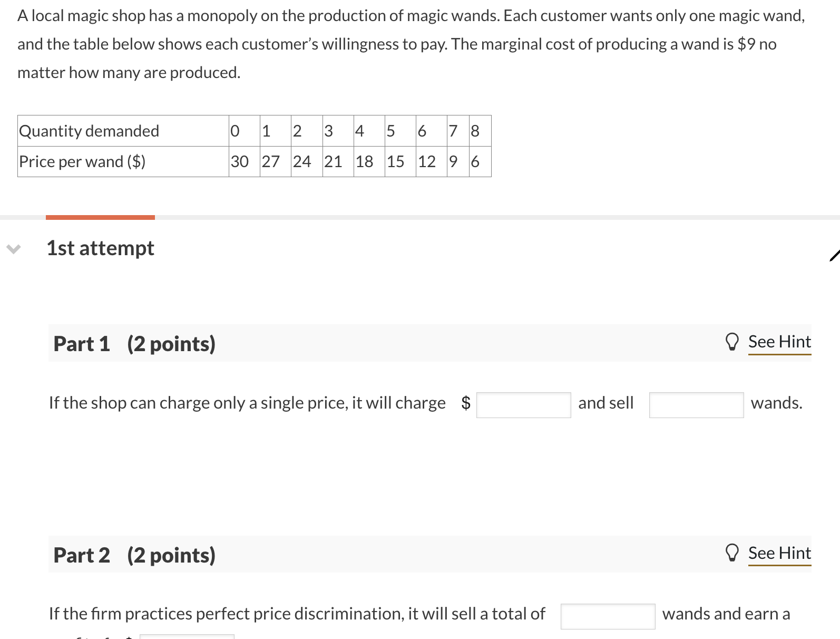Click the lightbulb hint icon in Part 1
The width and height of the screenshot is (840, 639).
(733, 342)
